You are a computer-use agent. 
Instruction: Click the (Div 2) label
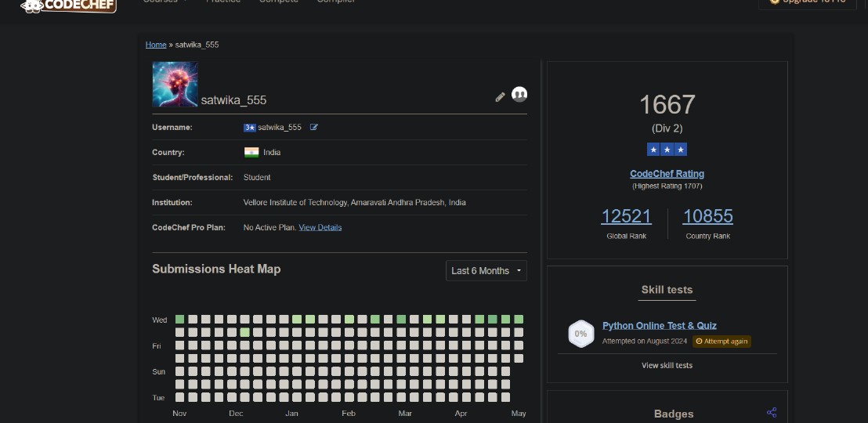click(x=667, y=128)
